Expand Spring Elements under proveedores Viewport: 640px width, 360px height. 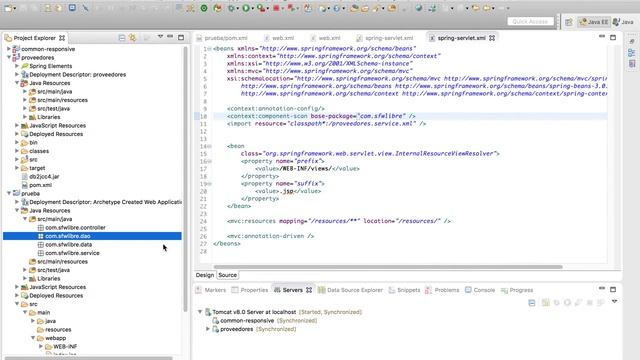click(x=17, y=66)
